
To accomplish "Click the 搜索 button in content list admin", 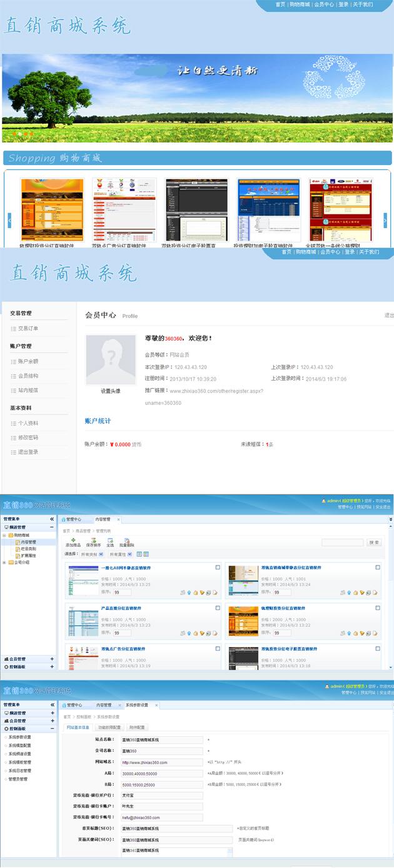I will pos(374,542).
